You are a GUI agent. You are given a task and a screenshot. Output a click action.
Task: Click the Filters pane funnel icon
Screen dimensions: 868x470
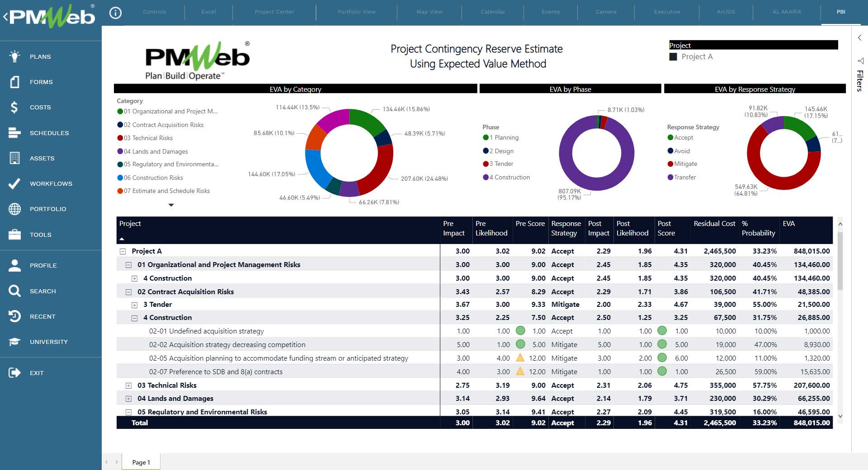pyautogui.click(x=860, y=61)
